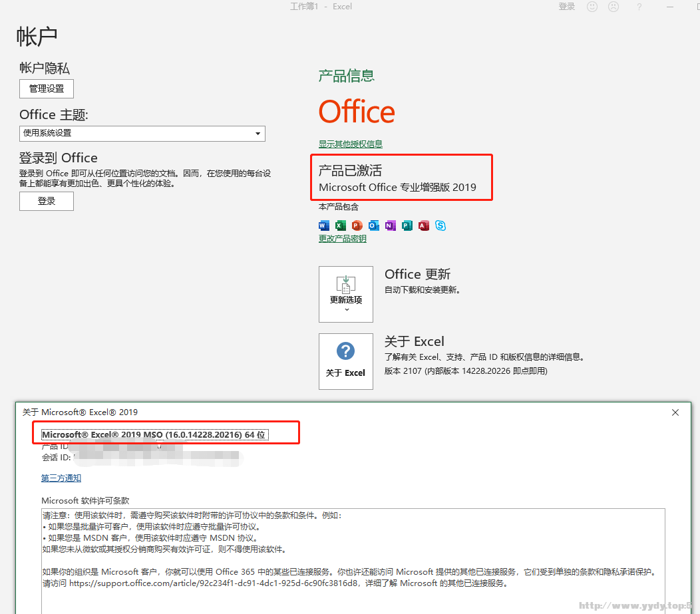Click the 管理设置 button
700x614 pixels.
coord(47,88)
